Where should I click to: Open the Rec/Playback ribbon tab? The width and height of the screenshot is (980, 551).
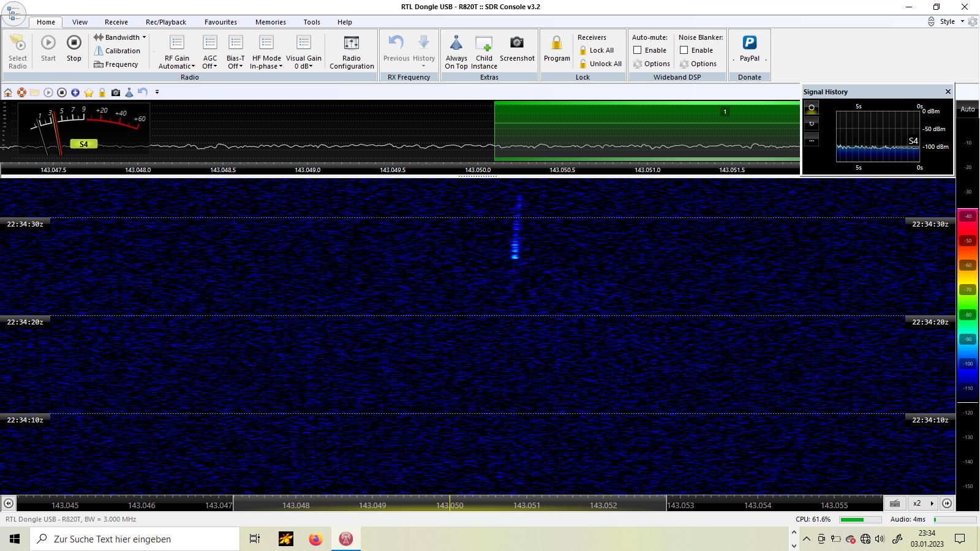pos(166,22)
